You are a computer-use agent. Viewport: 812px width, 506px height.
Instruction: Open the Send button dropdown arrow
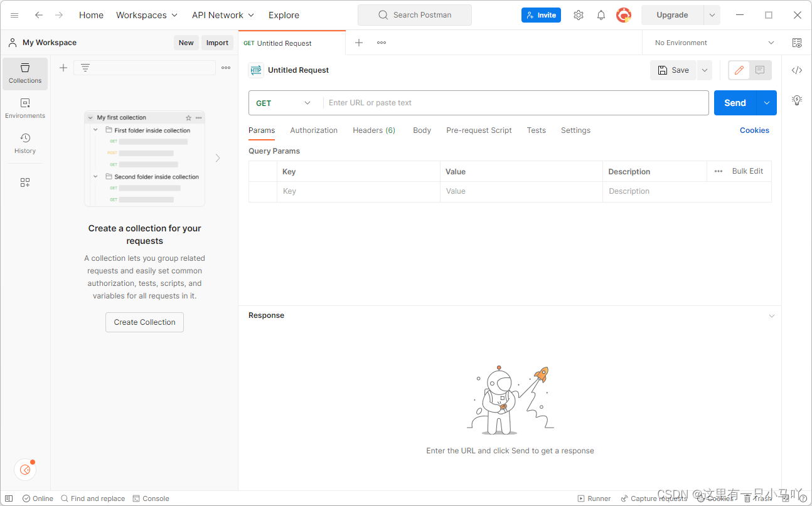[x=767, y=103]
